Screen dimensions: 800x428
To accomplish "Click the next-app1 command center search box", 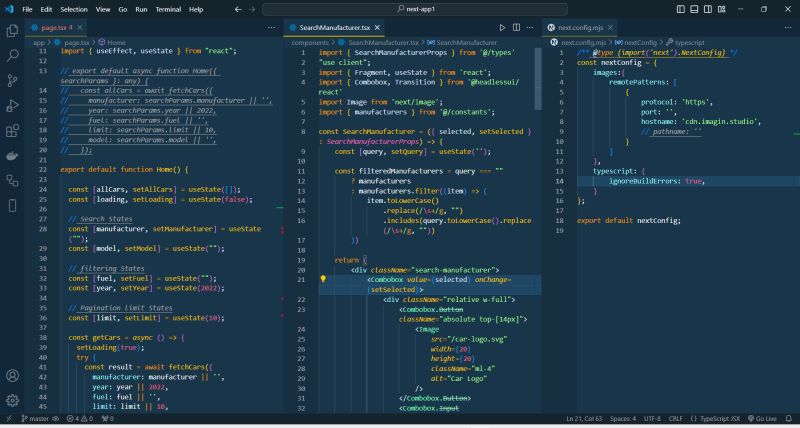I will pyautogui.click(x=415, y=9).
